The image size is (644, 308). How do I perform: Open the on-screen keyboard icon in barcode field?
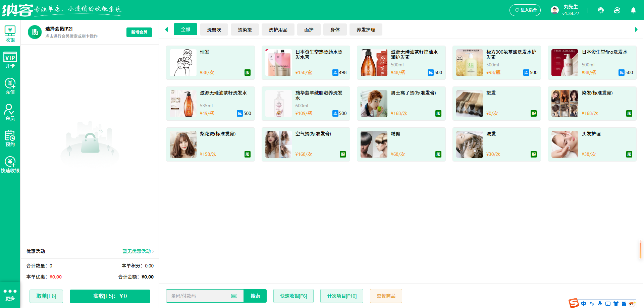pos(234,296)
